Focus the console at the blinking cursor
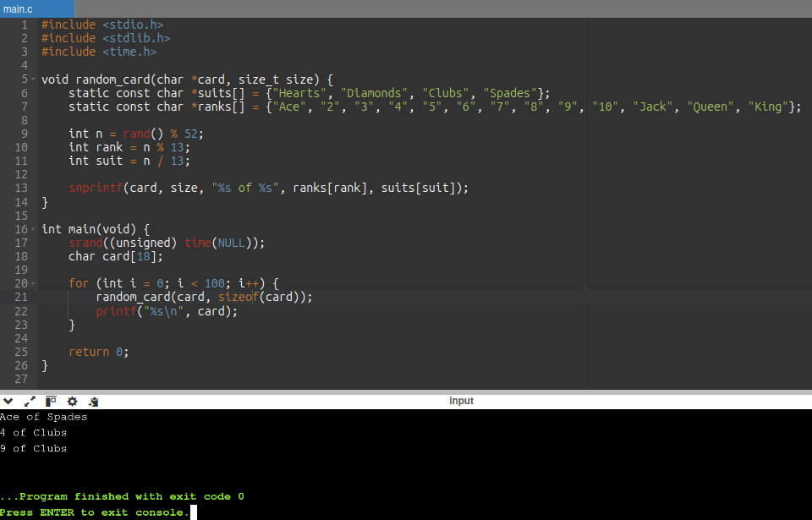This screenshot has height=520, width=812. coord(194,512)
